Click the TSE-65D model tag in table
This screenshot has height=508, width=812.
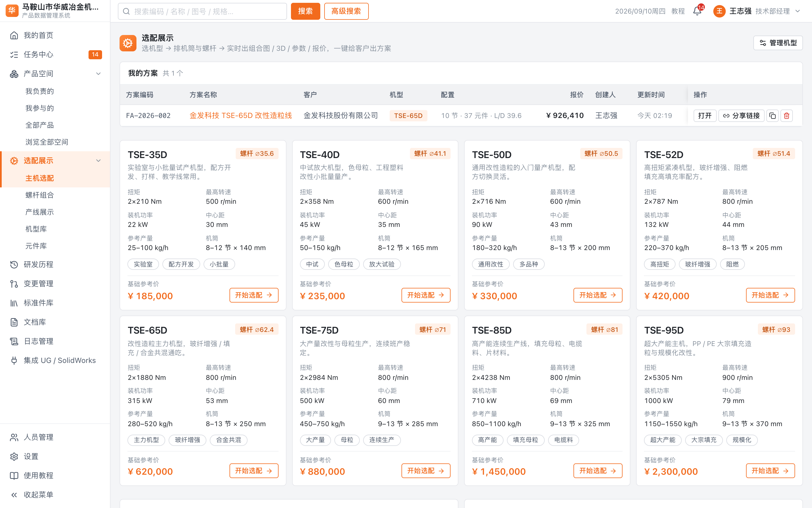pyautogui.click(x=408, y=116)
